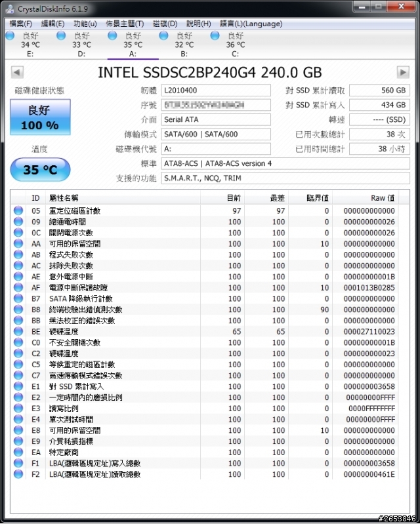Click the power on hours value 38 小時

379,149
